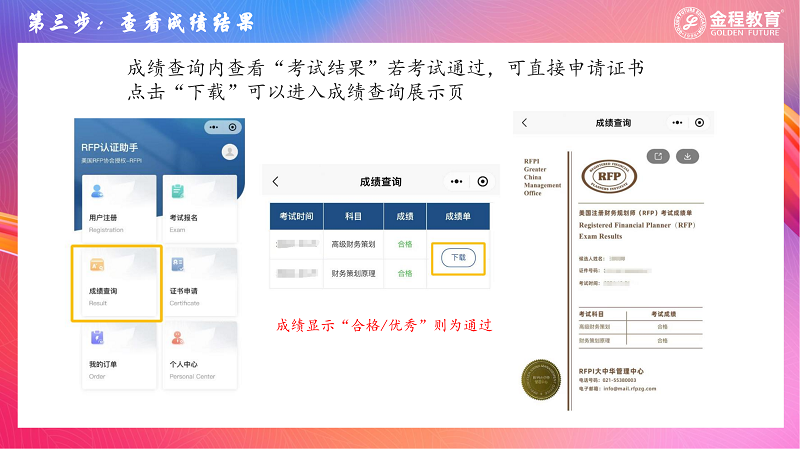
Task: Click user avatar in RFP认证助手 header
Action: pos(230,152)
